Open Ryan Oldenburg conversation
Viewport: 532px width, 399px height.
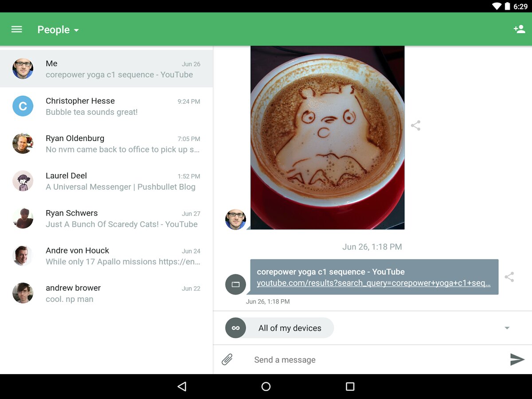[106, 144]
